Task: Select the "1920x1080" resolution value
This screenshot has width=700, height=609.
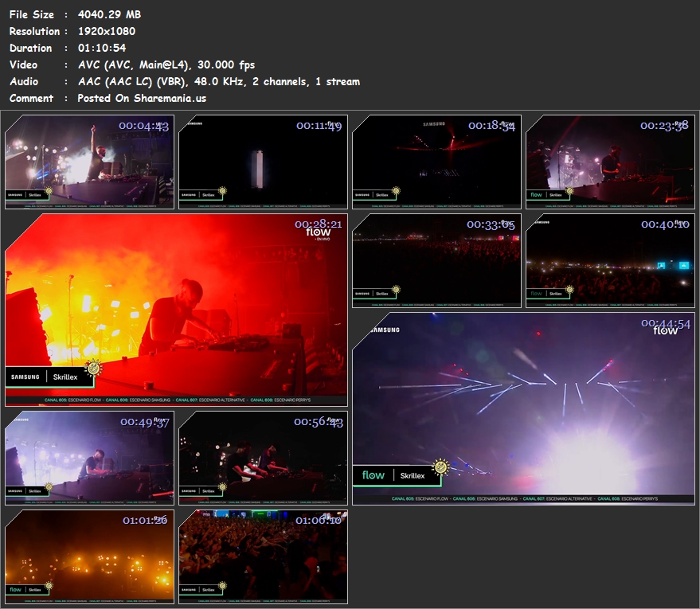Action: (x=107, y=31)
